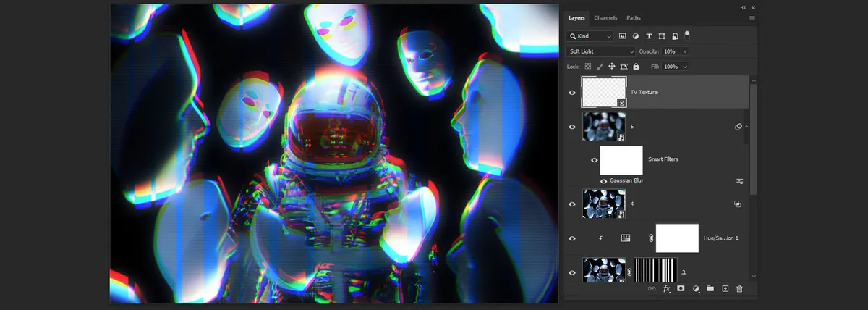Click the Hue/Saturation adjustment icon
This screenshot has height=310, width=868.
[x=626, y=238]
